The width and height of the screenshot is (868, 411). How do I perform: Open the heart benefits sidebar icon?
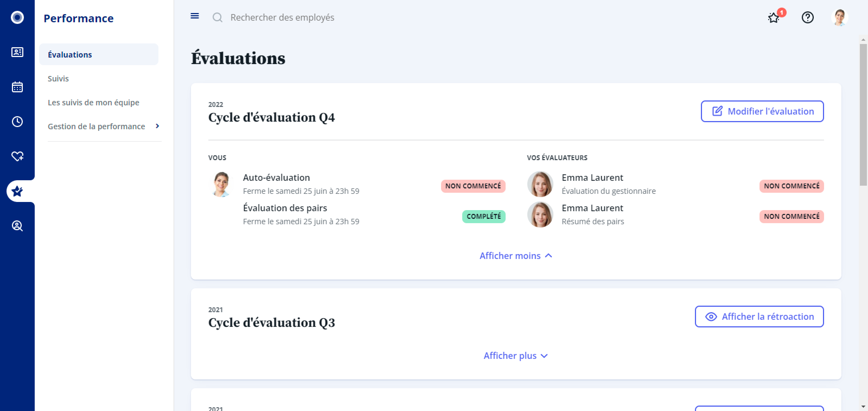[x=17, y=156]
